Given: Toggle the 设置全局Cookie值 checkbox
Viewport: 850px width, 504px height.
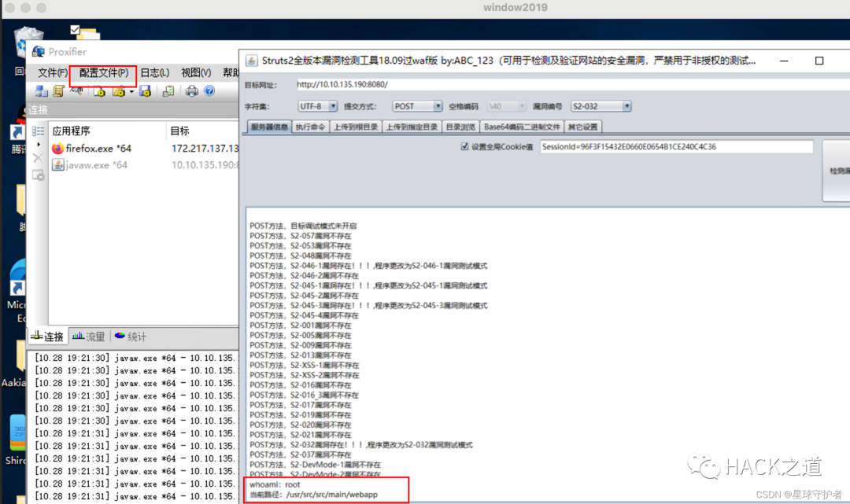Looking at the screenshot, I should 464,146.
